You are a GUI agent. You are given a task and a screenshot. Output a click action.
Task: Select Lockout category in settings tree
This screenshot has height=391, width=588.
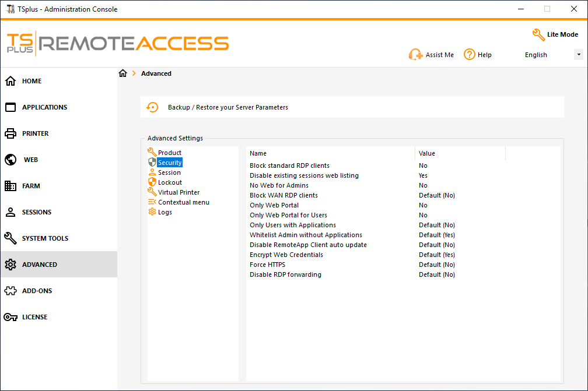point(170,182)
